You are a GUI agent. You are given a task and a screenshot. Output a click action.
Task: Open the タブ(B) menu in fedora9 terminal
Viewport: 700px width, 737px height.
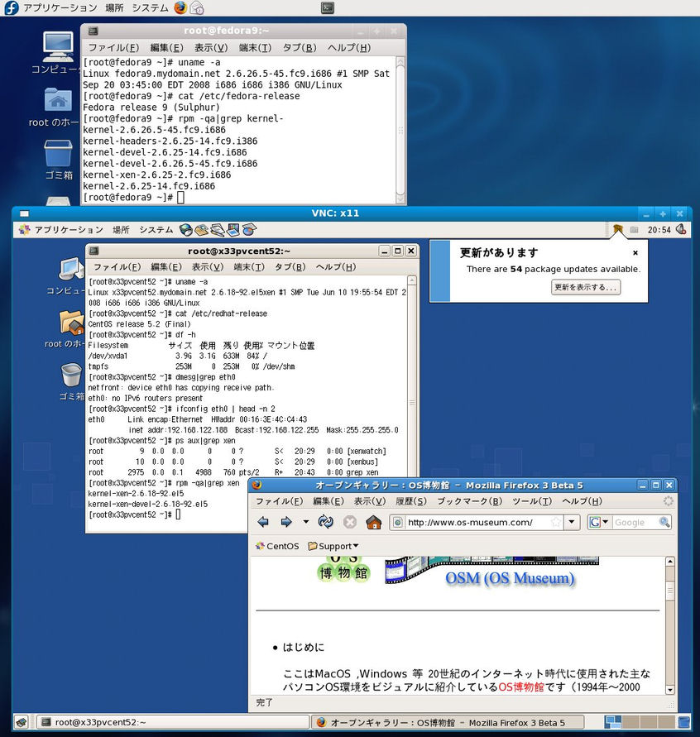click(x=300, y=47)
